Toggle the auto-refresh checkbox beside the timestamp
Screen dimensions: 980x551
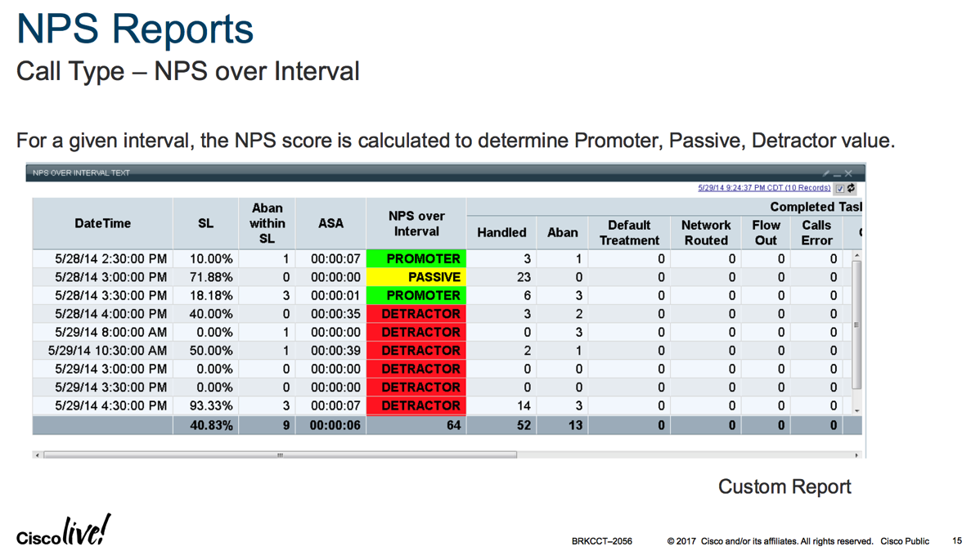(840, 188)
